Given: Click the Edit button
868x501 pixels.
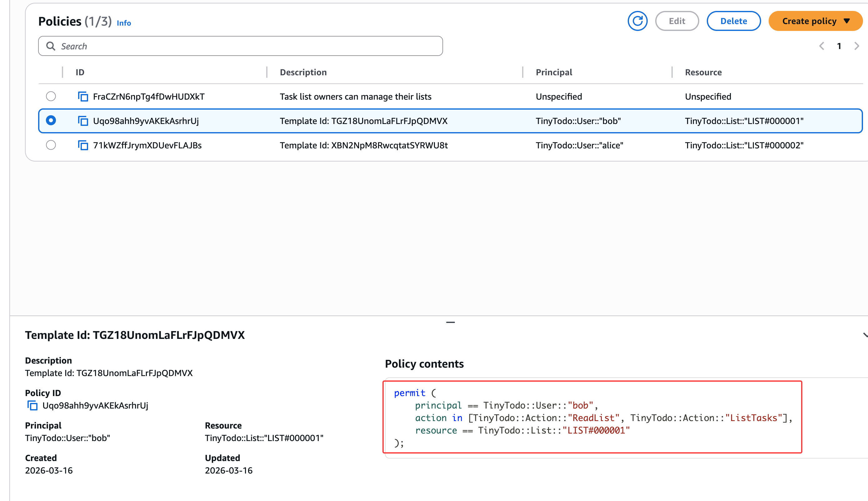Looking at the screenshot, I should coord(677,21).
